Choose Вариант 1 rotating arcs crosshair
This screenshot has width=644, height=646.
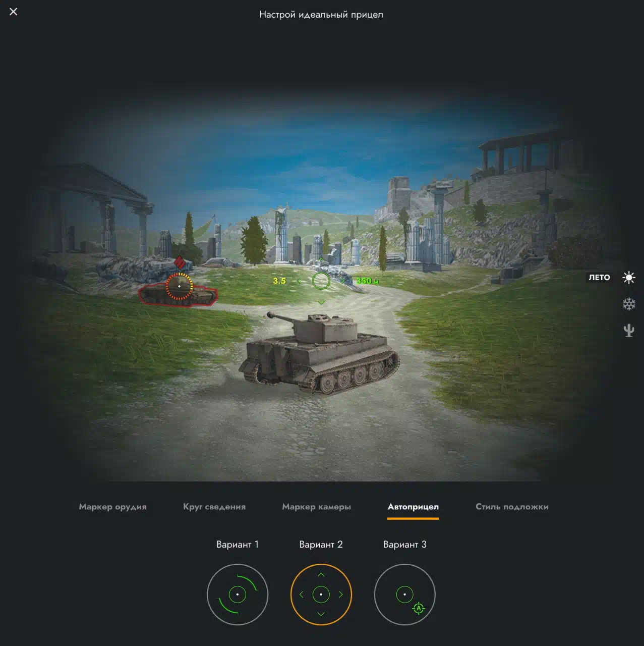coord(238,595)
